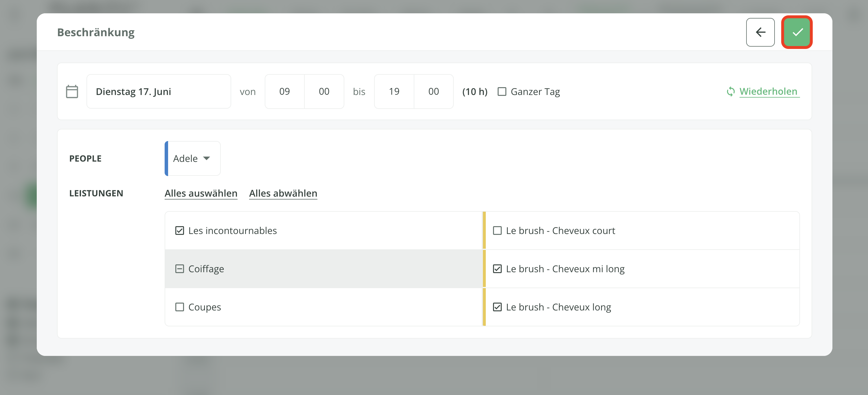Click the Alles auswählen link
The height and width of the screenshot is (395, 868).
click(x=201, y=193)
